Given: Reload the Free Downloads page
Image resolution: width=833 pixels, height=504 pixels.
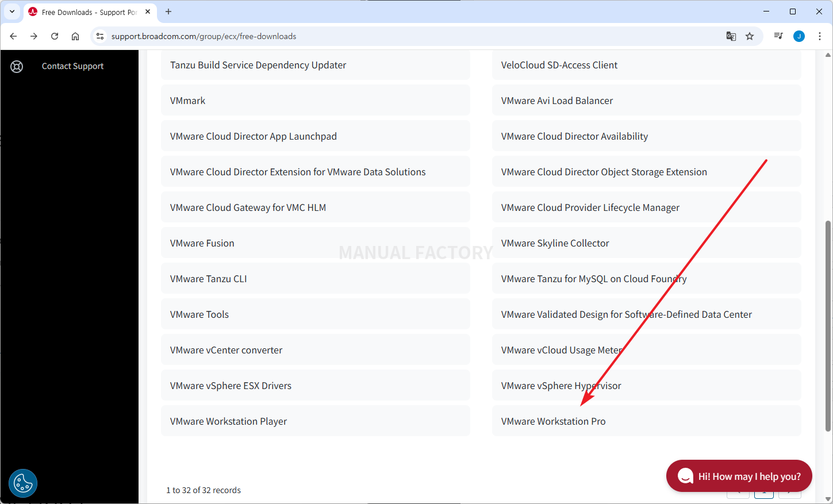Looking at the screenshot, I should [x=55, y=36].
